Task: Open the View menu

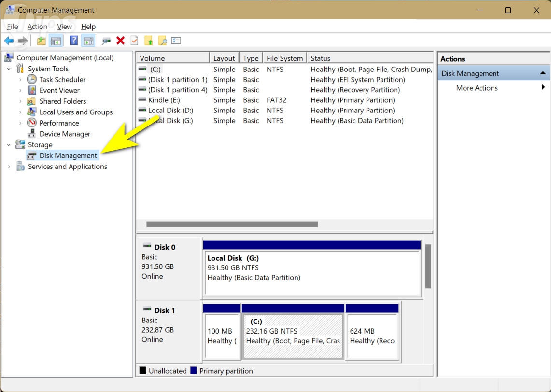Action: click(64, 27)
